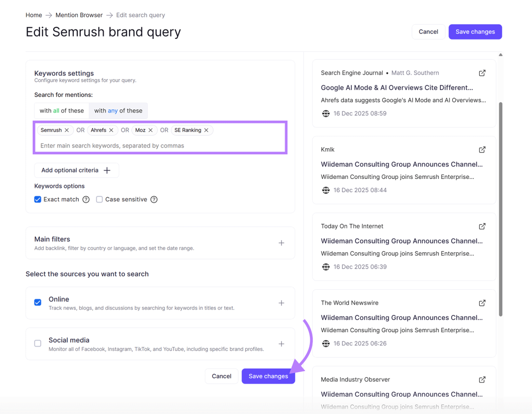Viewport: 532px width, 414px height.
Task: Expand the Social media source options
Action: [281, 344]
